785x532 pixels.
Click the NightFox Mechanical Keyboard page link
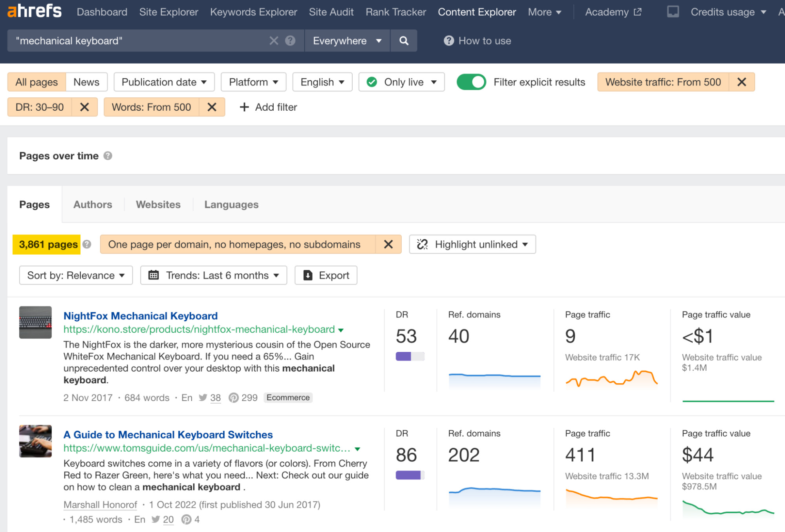(141, 315)
